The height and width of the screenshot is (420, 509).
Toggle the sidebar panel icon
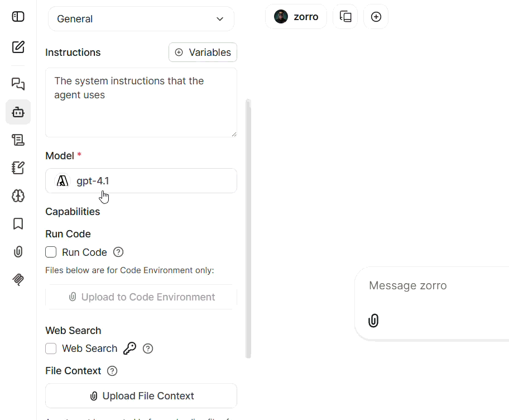tap(18, 17)
